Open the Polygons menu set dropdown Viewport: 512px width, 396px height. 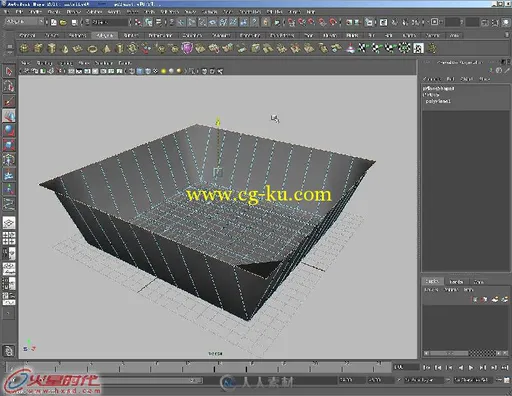pos(25,22)
